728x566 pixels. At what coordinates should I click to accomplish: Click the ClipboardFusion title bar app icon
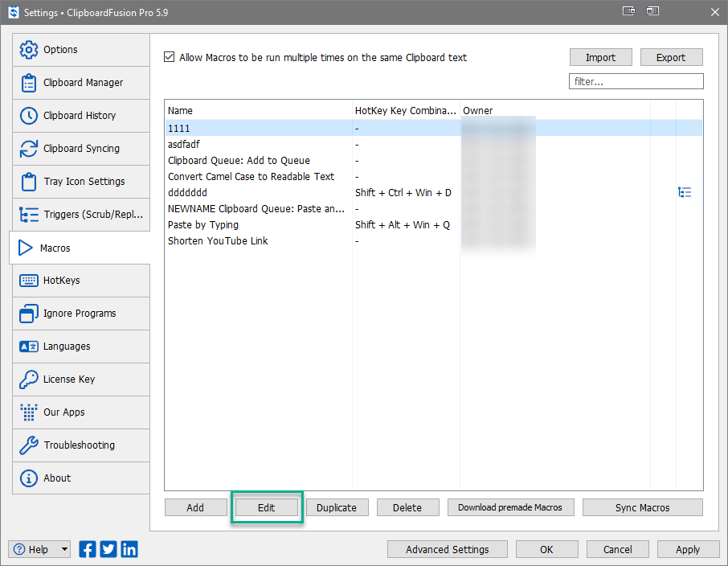click(x=14, y=12)
